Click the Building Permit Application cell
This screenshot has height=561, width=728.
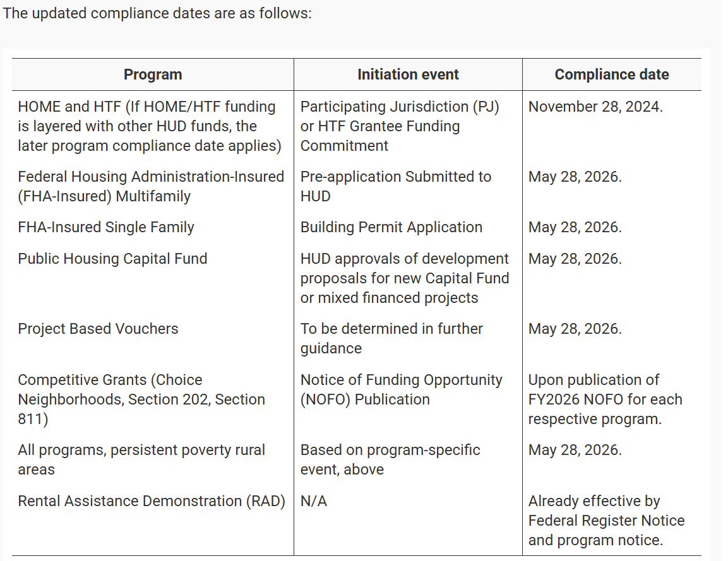pos(391,227)
